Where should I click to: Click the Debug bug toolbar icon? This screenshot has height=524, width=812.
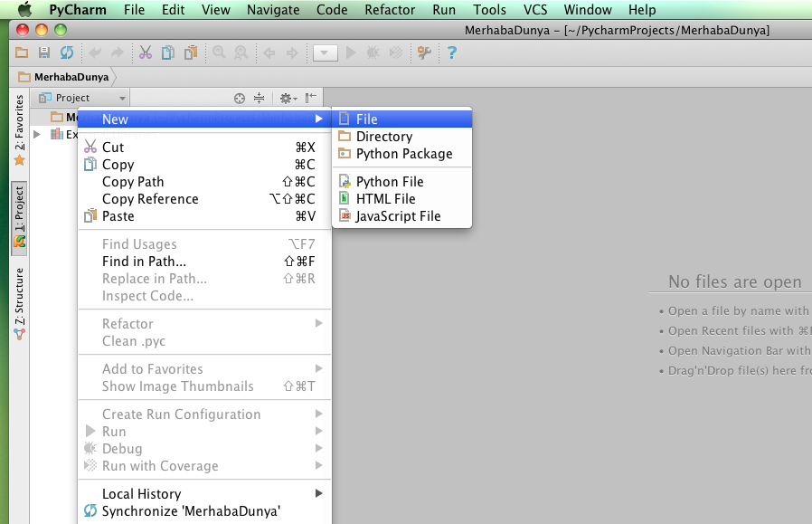(373, 52)
